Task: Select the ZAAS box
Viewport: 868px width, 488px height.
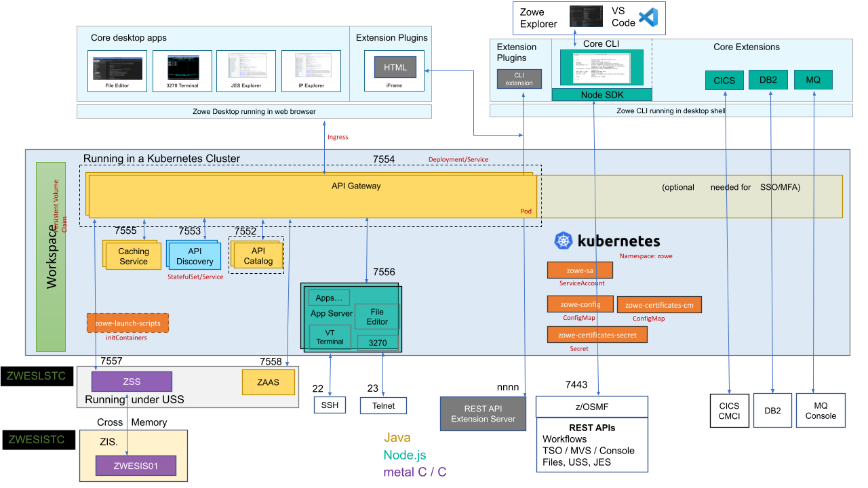Action: (268, 382)
